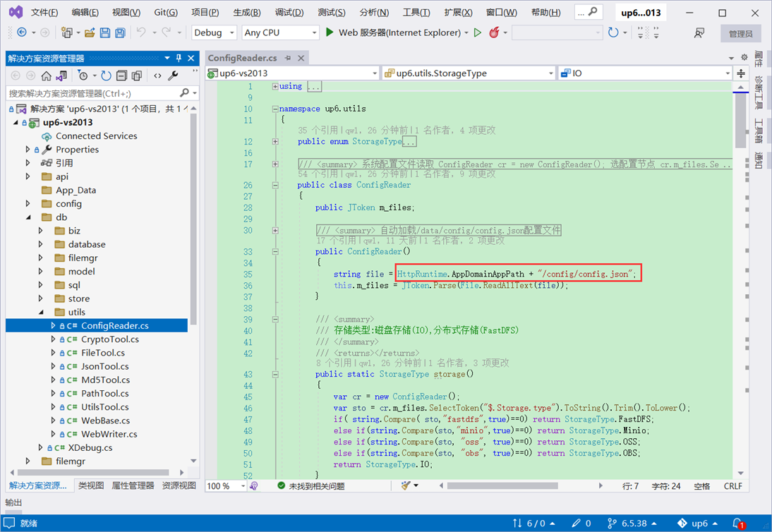
Task: Toggle the Show All Files icon
Action: pyautogui.click(x=136, y=75)
